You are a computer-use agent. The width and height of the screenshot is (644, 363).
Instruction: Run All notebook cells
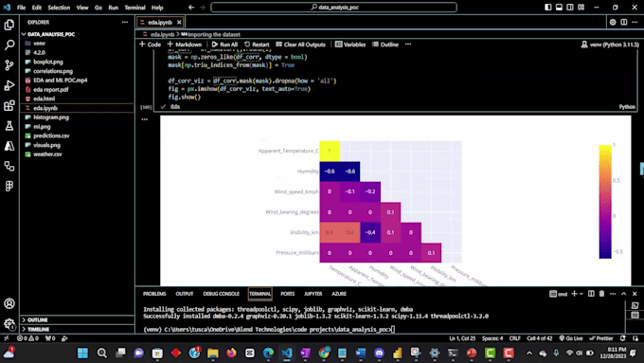pos(224,45)
